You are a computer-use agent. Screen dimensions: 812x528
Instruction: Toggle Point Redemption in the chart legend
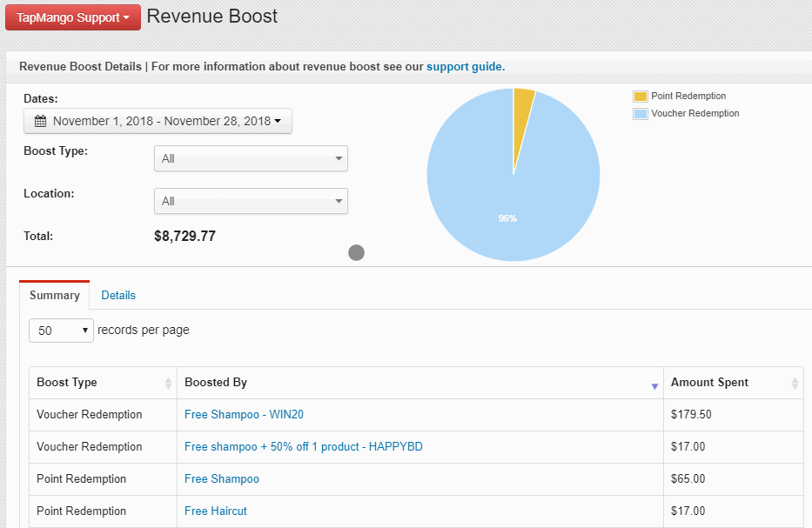point(688,96)
